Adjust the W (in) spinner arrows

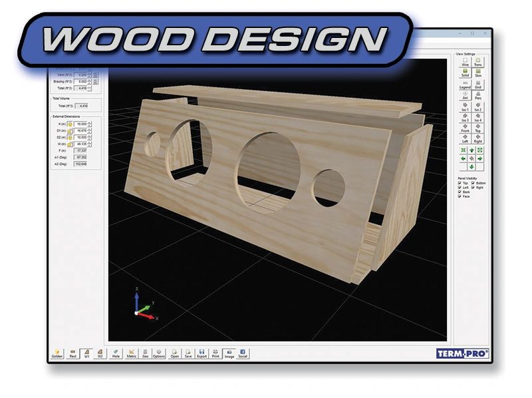(x=90, y=144)
